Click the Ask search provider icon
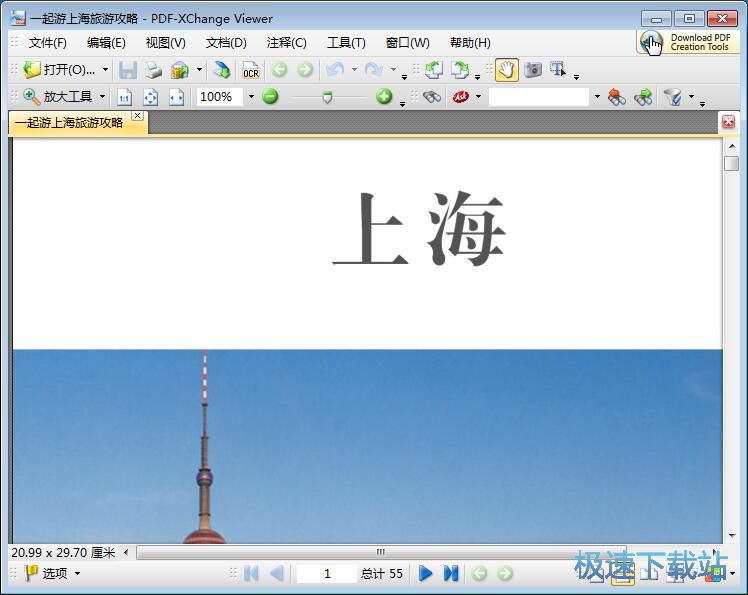This screenshot has width=748, height=595. pyautogui.click(x=461, y=97)
